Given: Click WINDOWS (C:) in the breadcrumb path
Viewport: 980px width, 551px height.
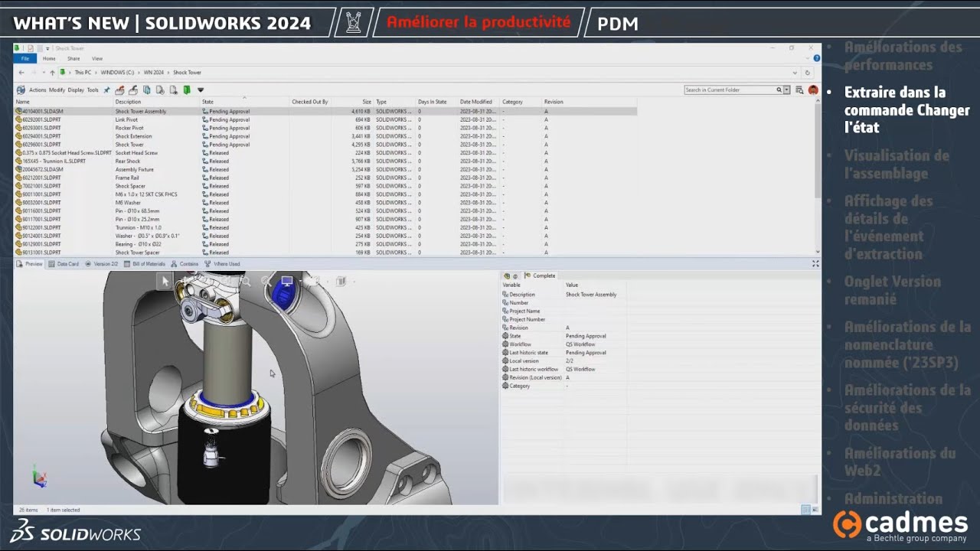Looking at the screenshot, I should [117, 73].
